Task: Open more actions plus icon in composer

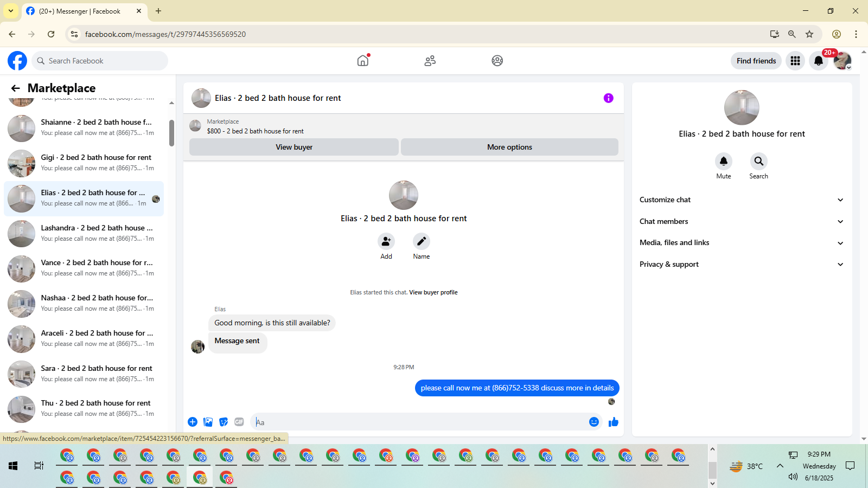Action: click(193, 422)
